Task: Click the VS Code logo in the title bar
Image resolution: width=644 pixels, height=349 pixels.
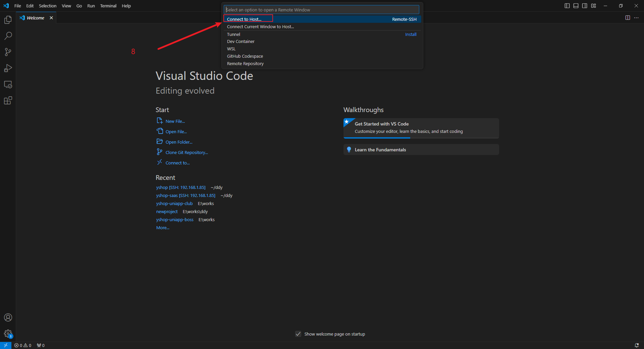Action: tap(6, 6)
